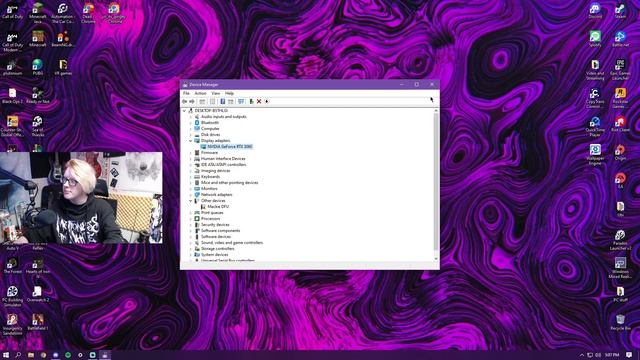Select the Firmware category
640x360 pixels.
[x=209, y=153]
